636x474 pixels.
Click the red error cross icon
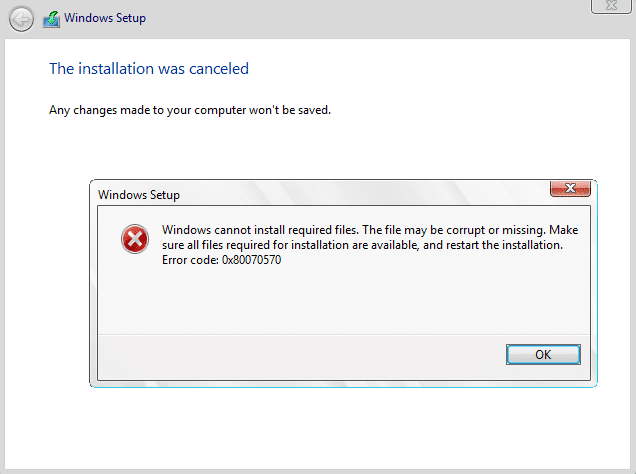coord(135,239)
